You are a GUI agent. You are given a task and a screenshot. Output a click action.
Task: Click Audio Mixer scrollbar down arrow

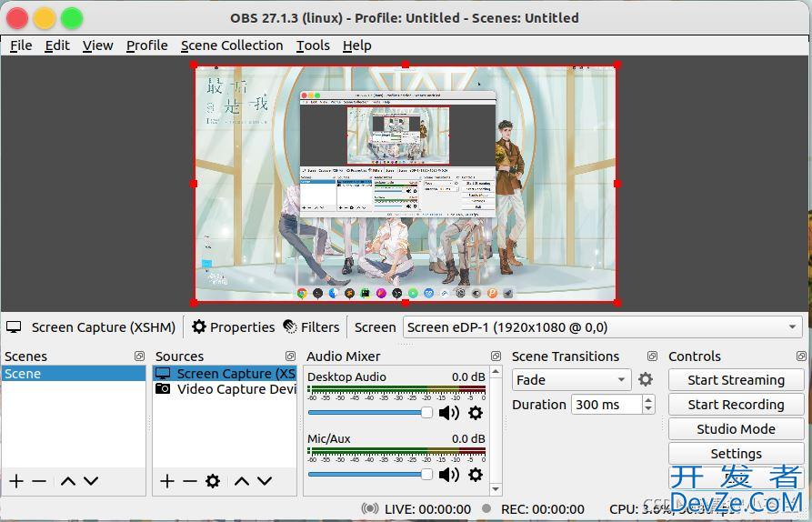496,488
